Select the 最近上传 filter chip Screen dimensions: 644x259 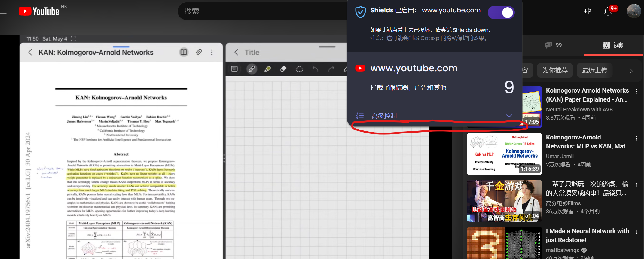click(594, 70)
